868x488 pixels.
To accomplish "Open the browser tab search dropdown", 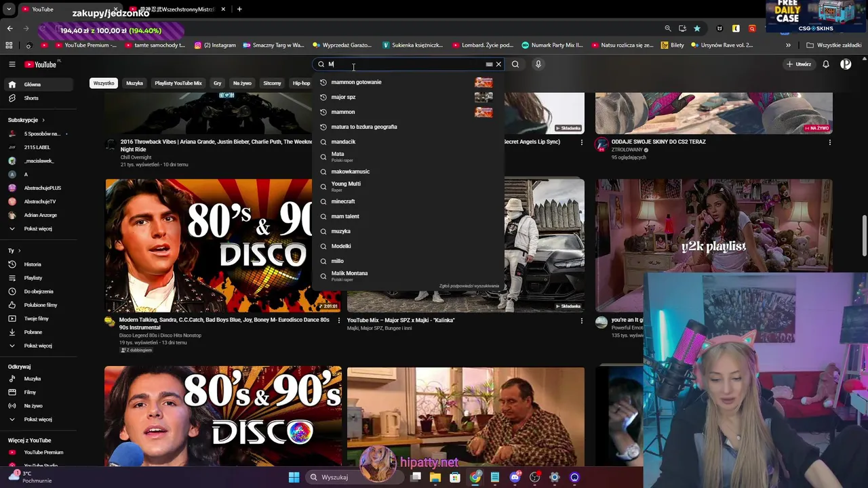I will click(9, 9).
